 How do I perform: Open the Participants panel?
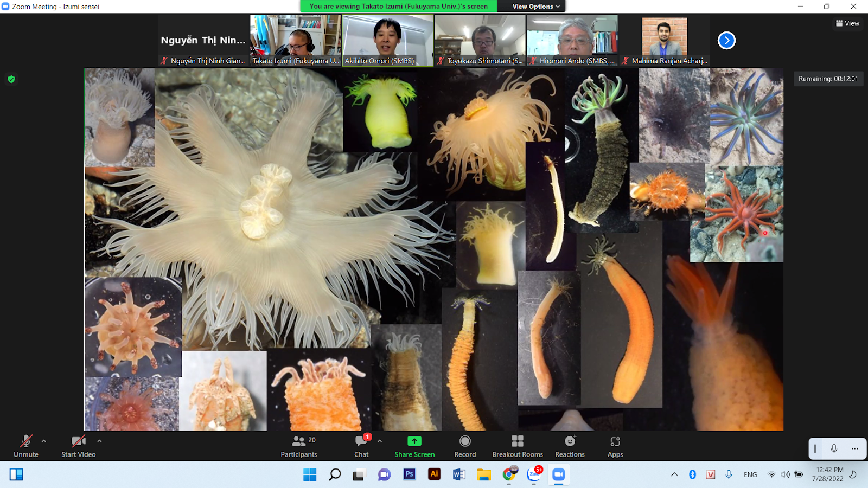(298, 446)
